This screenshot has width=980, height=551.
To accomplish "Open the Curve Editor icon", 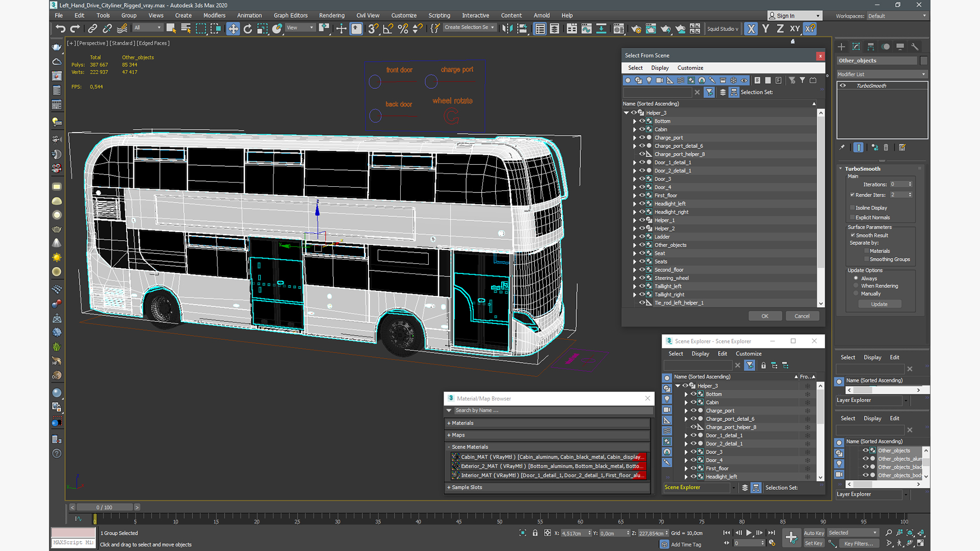I will tap(586, 29).
